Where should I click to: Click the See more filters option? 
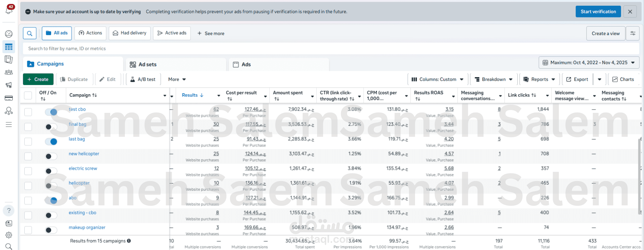(211, 34)
